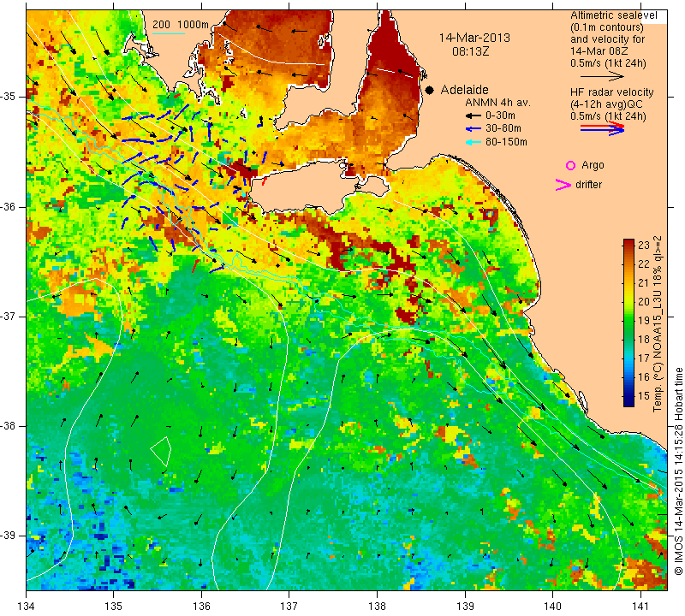Click the HF radar velocity label

click(611, 92)
